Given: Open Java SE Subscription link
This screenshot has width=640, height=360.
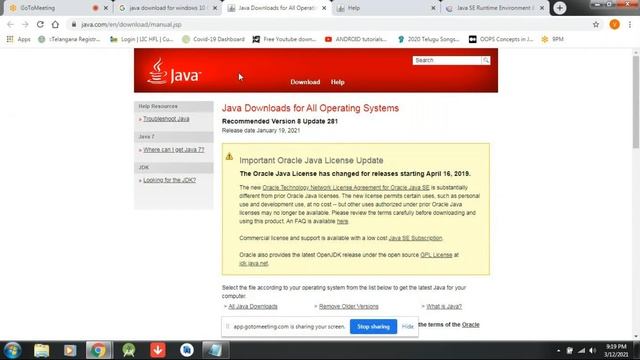Looking at the screenshot, I should point(415,238).
